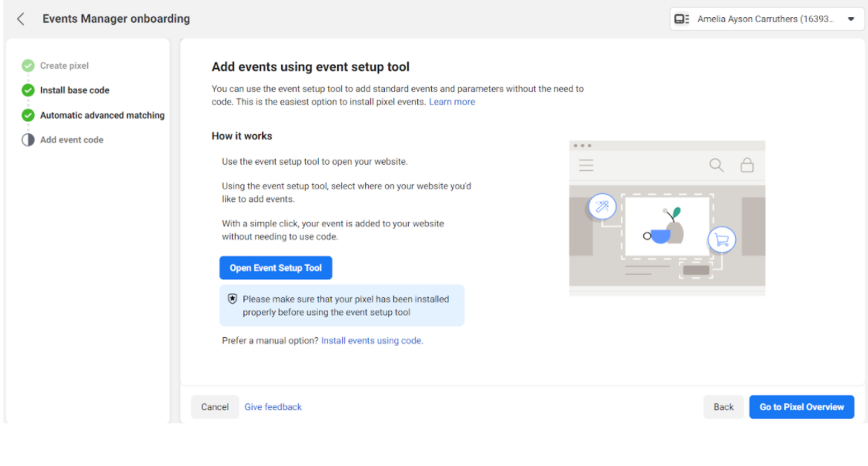This screenshot has width=868, height=466.
Task: Go back using the left chevron arrow
Action: click(20, 19)
